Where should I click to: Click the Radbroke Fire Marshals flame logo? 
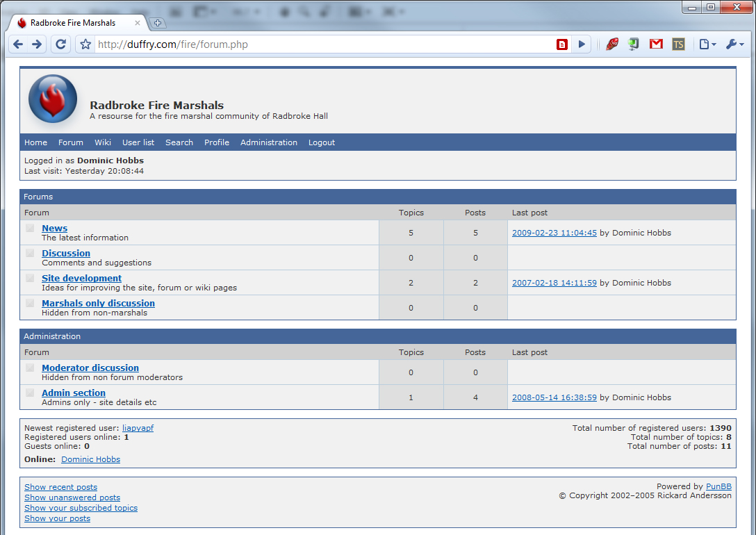[53, 99]
